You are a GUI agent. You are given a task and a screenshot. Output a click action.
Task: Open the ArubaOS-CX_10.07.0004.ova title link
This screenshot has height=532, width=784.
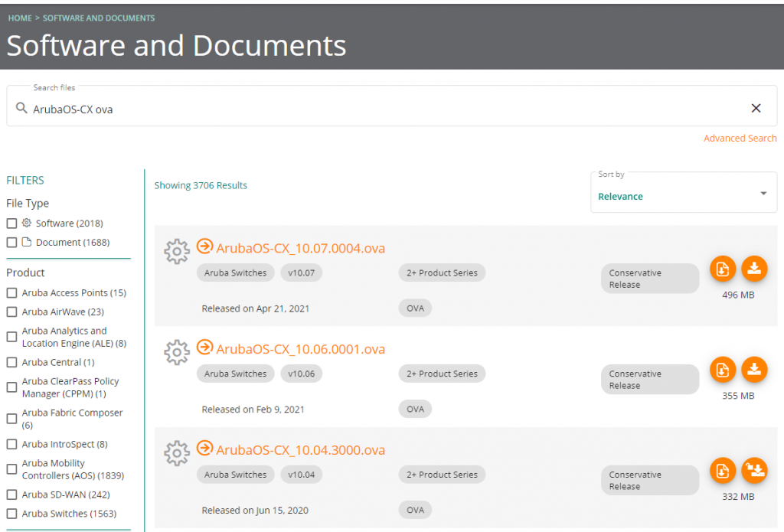[300, 249]
